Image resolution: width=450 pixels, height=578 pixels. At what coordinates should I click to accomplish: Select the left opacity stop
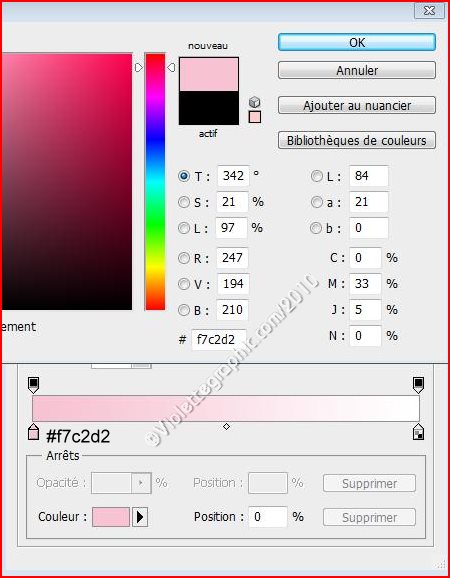pyautogui.click(x=33, y=385)
